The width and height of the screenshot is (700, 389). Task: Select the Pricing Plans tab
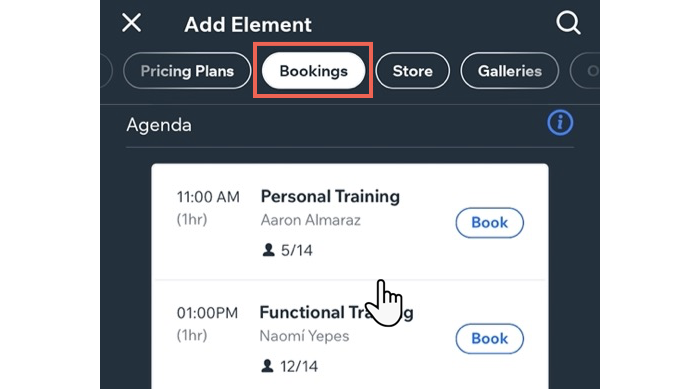[187, 71]
